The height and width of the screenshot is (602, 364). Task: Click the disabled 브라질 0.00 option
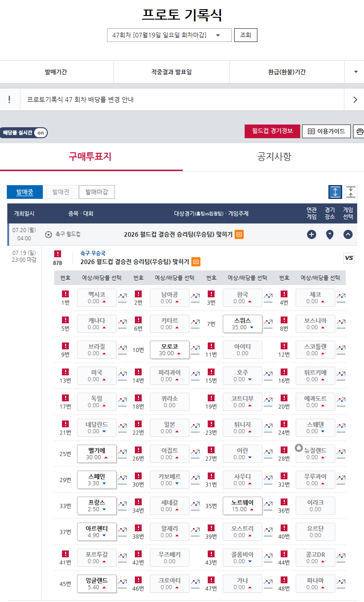tap(97, 350)
